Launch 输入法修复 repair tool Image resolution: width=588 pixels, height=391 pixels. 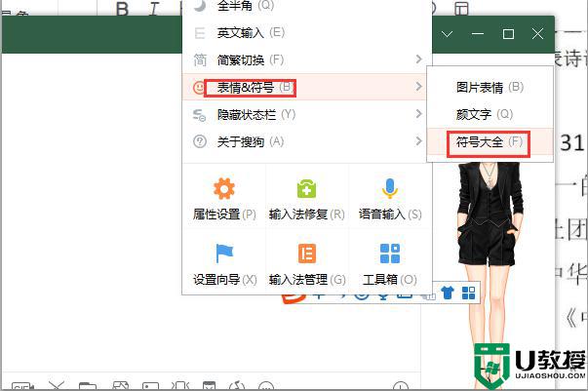coord(307,188)
